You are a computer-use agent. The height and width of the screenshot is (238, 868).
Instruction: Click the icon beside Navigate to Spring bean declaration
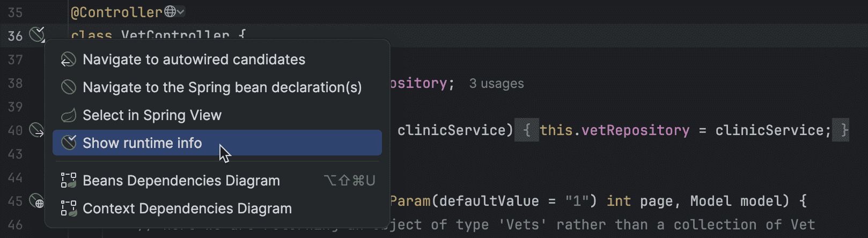[69, 87]
